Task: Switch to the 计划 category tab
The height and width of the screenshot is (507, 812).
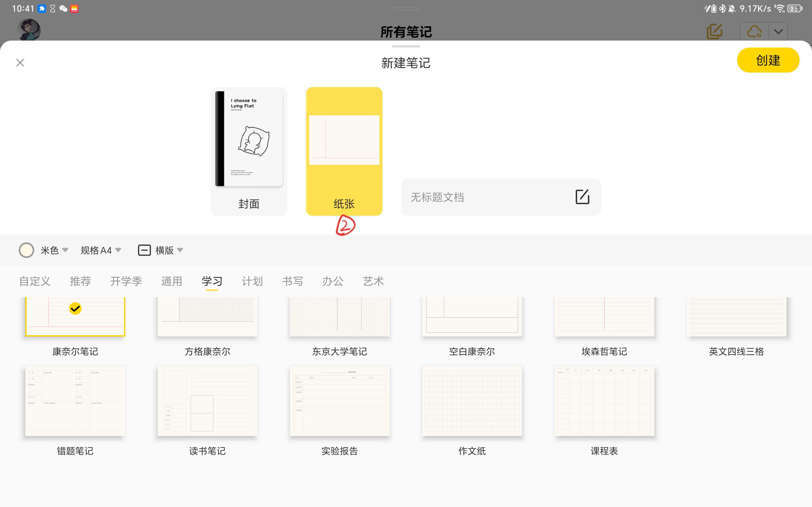Action: coord(252,281)
